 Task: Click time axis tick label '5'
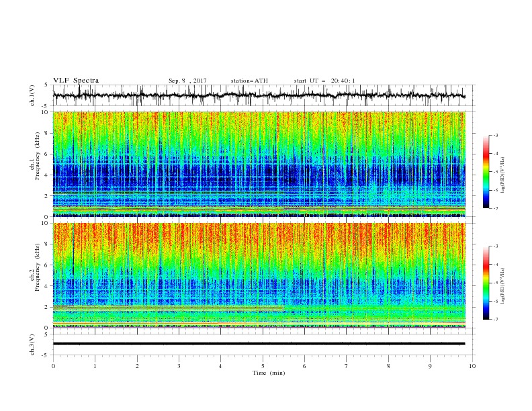[263, 366]
